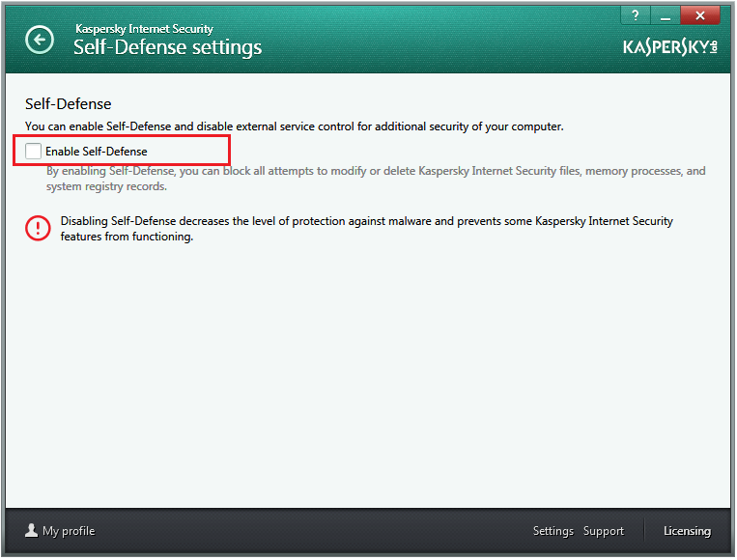Click the red exclamation warning icon

tap(38, 228)
